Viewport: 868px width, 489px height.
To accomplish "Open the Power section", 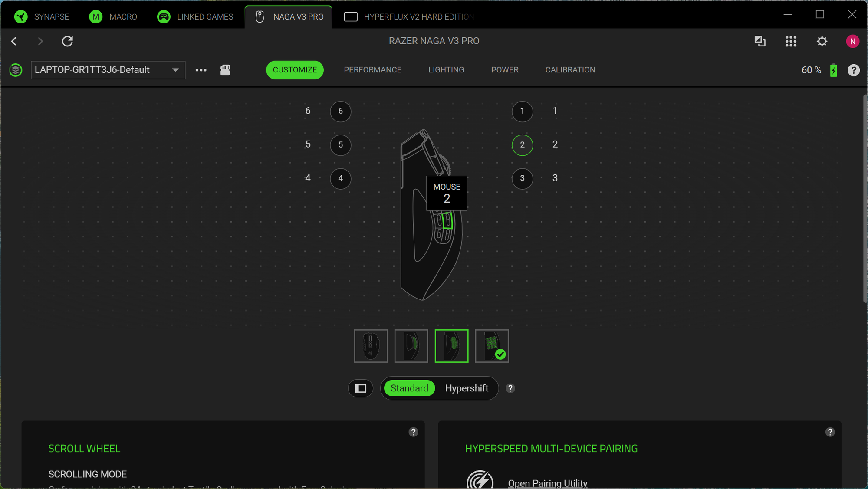I will point(505,70).
